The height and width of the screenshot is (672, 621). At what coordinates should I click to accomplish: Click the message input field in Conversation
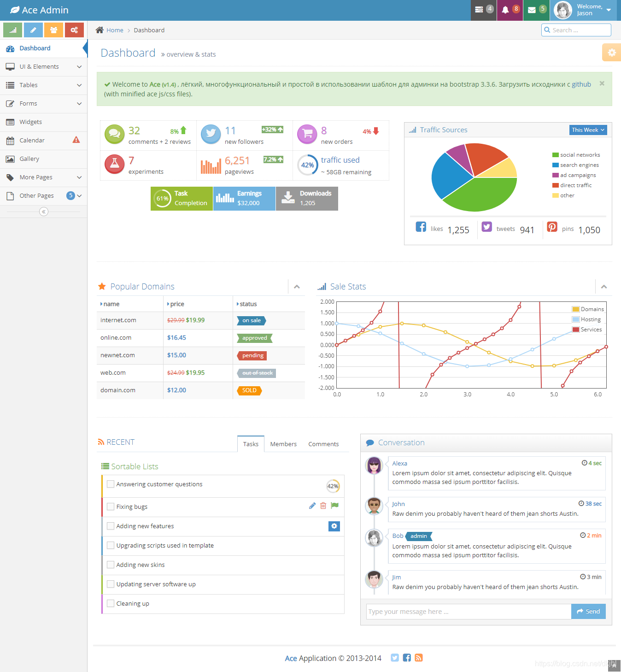click(469, 611)
